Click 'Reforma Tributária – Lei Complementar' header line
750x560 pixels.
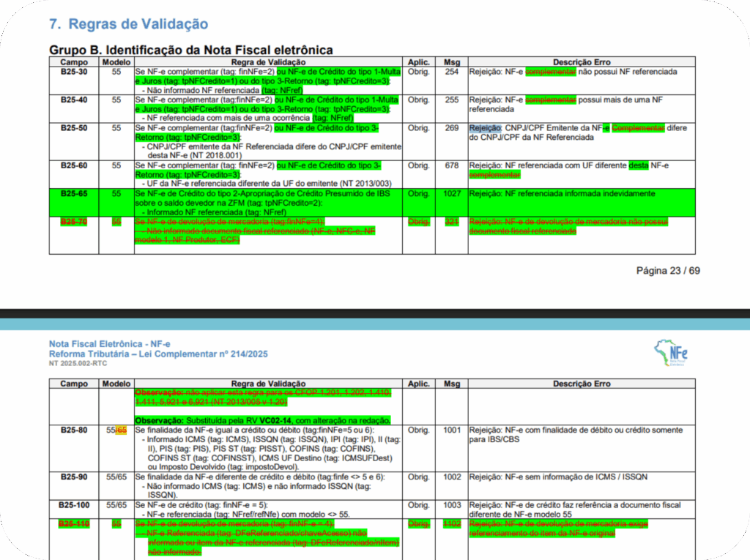[157, 354]
